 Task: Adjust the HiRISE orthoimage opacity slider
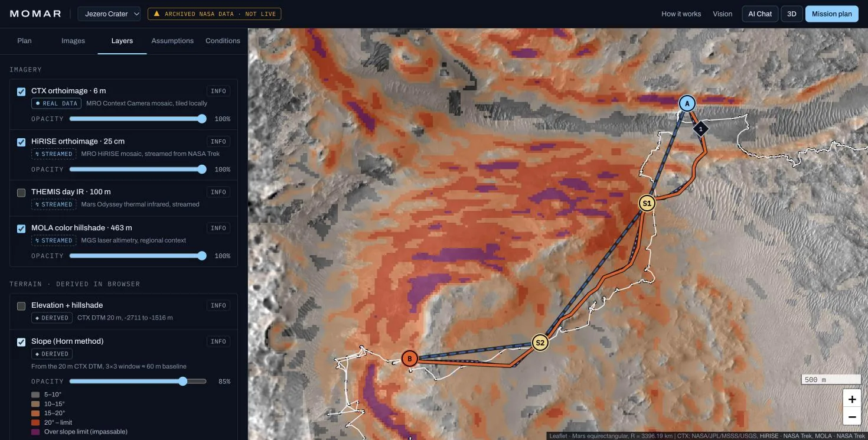click(x=138, y=170)
